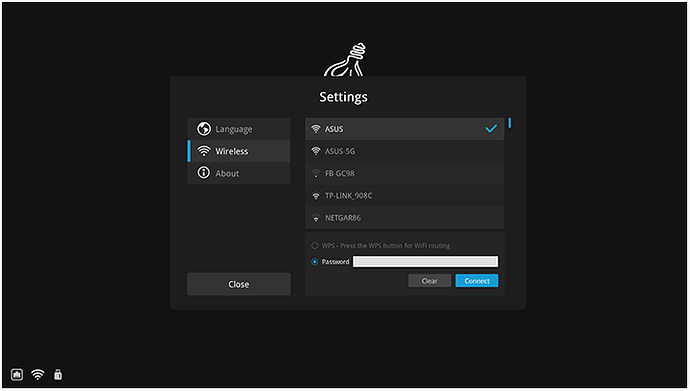
Task: Click the network list scrollbar thumb
Action: point(510,123)
